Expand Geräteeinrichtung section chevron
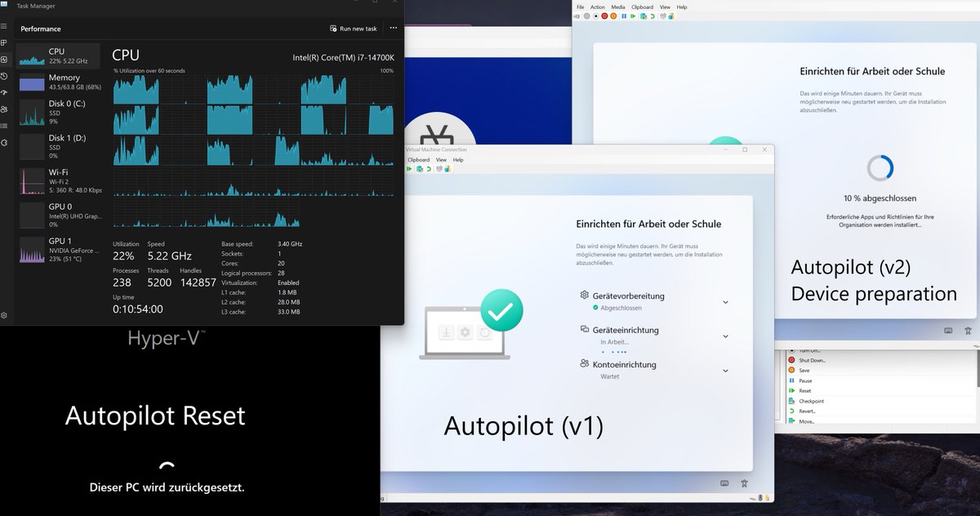Viewport: 980px width, 516px height. [x=725, y=336]
